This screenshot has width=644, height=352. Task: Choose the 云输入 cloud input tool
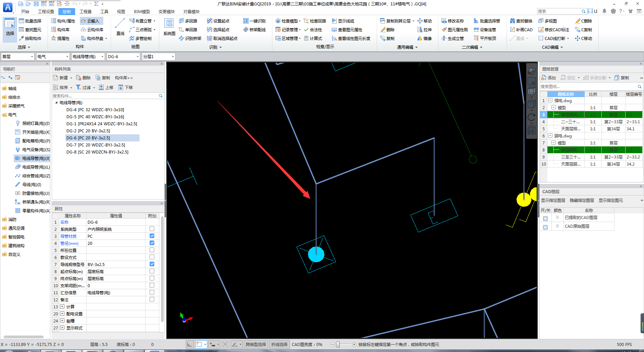[x=90, y=21]
